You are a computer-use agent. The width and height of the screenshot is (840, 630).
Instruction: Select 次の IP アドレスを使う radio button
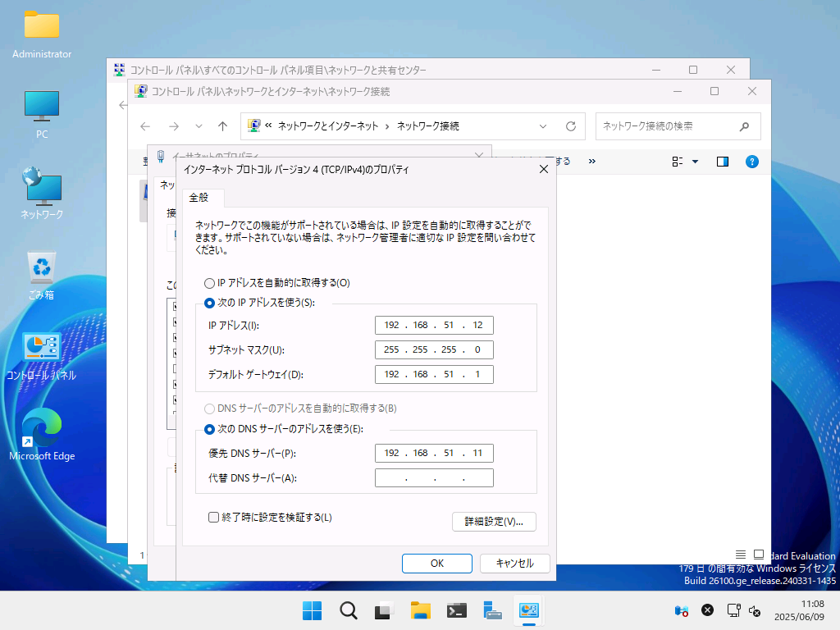tap(209, 304)
